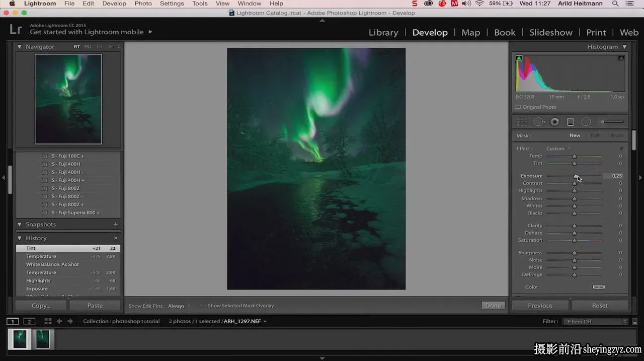Open the Filters Off dropdown
Viewport: 644px width, 361px height.
click(595, 321)
